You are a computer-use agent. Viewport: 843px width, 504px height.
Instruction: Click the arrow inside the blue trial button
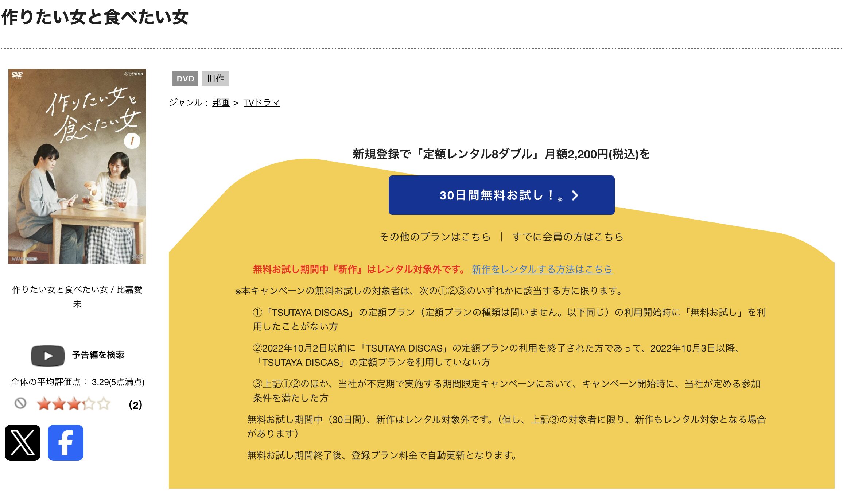tap(575, 196)
